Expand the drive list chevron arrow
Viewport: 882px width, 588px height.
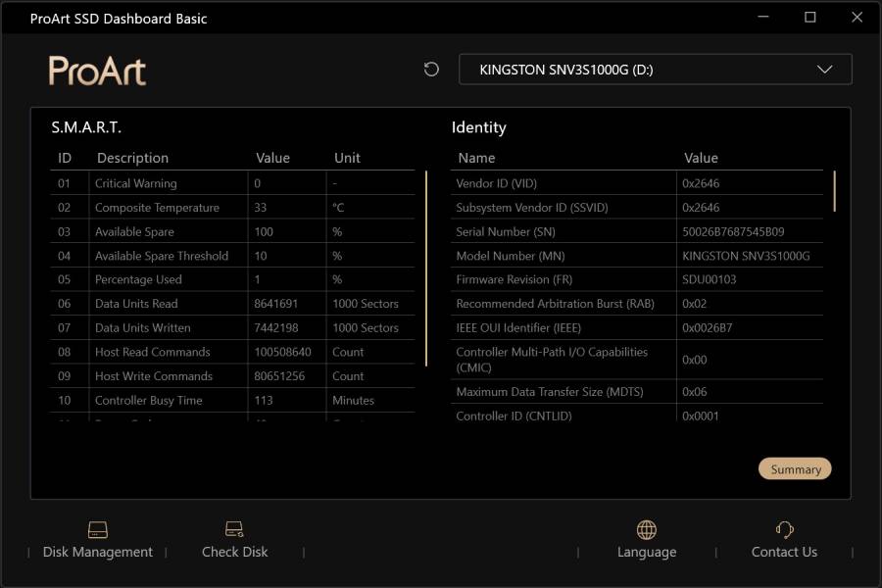click(824, 70)
